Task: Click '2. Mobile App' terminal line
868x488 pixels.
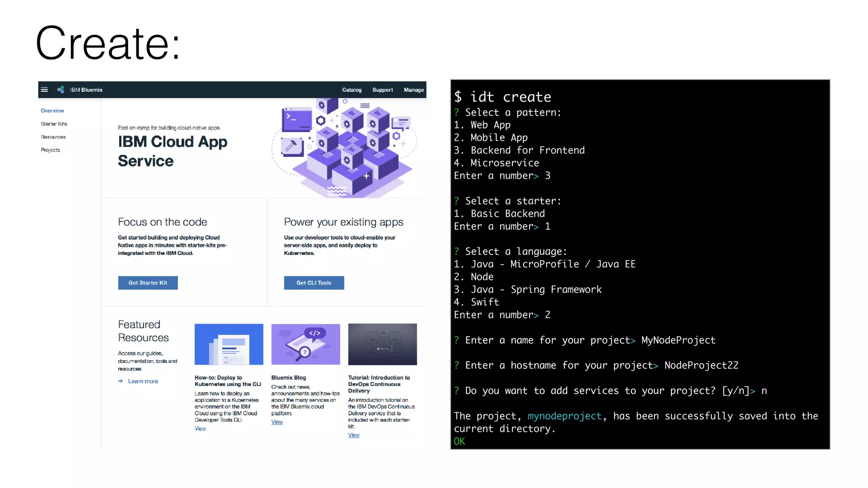Action: [490, 138]
